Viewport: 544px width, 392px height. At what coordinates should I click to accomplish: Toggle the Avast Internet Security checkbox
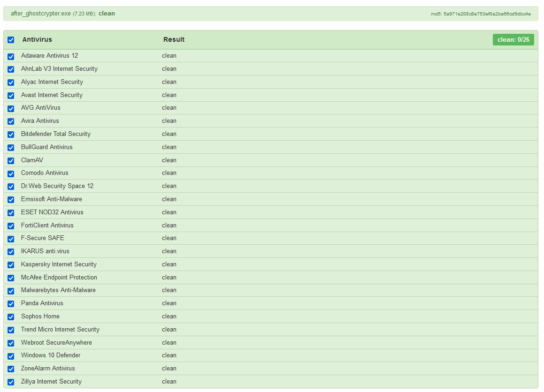click(11, 96)
